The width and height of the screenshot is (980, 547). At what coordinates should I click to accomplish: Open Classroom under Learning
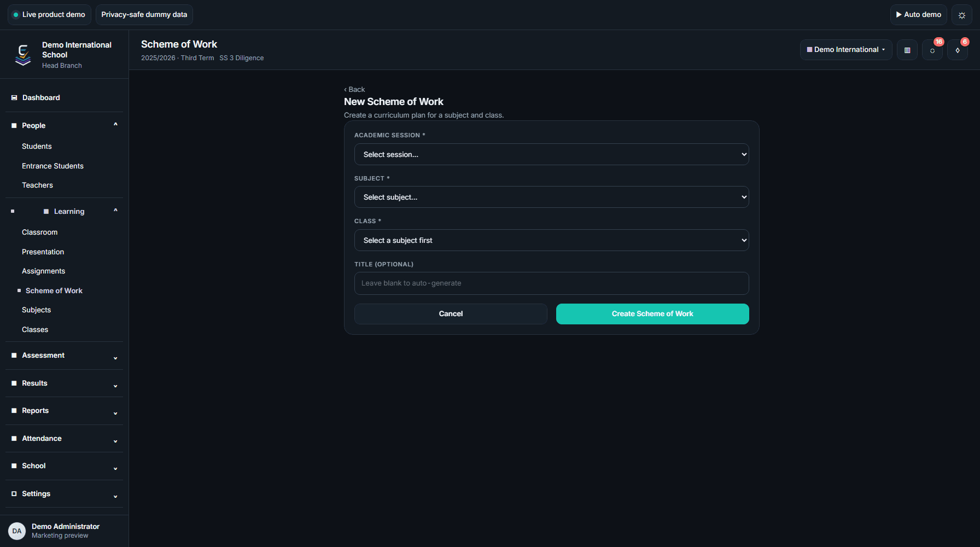point(39,232)
